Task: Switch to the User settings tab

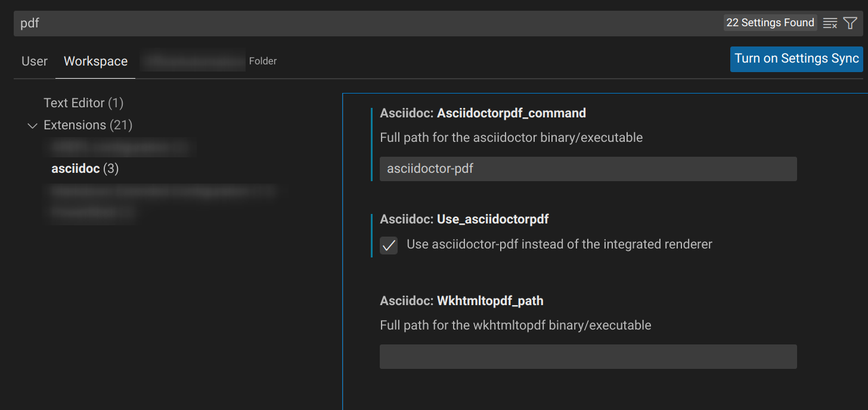Action: coord(34,61)
